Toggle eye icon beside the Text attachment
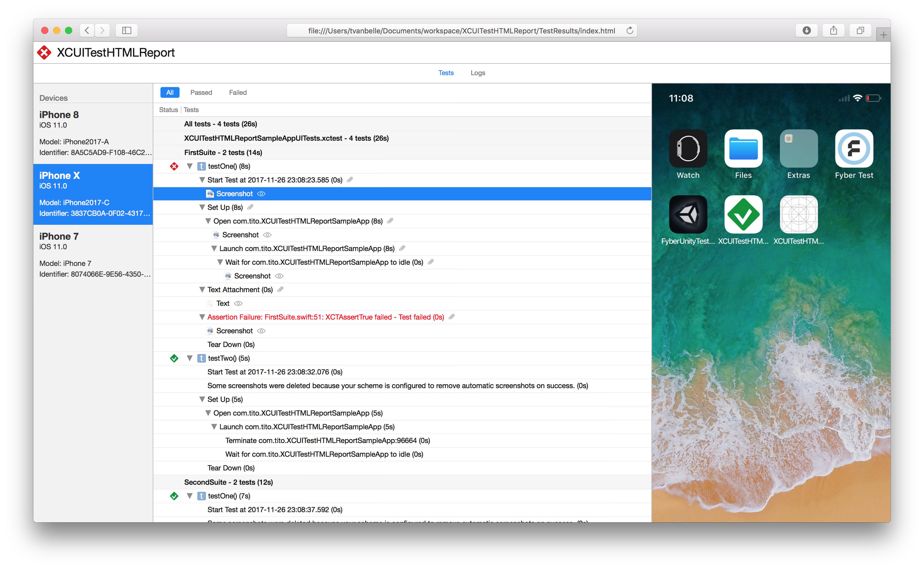Image resolution: width=924 pixels, height=570 pixels. (238, 303)
